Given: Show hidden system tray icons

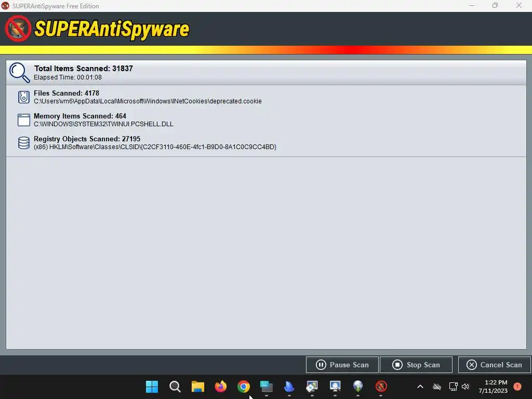Looking at the screenshot, I should coord(420,387).
